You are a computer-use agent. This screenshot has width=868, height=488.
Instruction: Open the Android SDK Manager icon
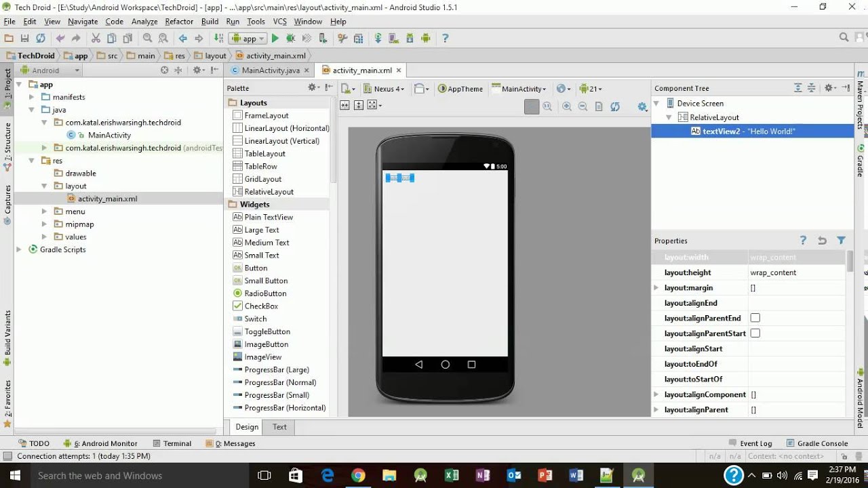click(x=410, y=39)
